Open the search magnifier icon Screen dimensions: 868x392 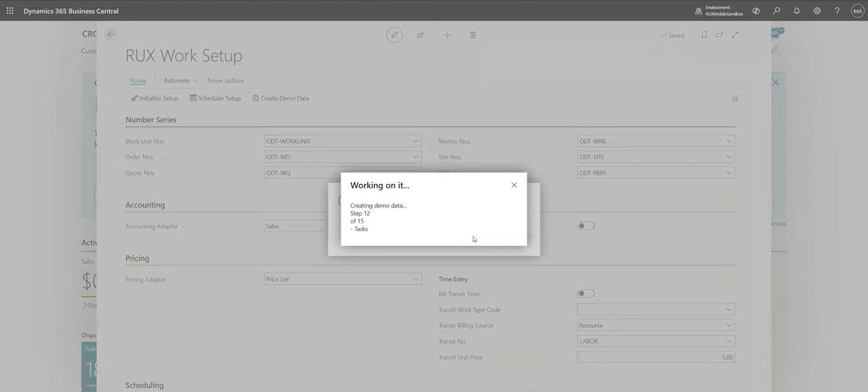[x=776, y=11]
